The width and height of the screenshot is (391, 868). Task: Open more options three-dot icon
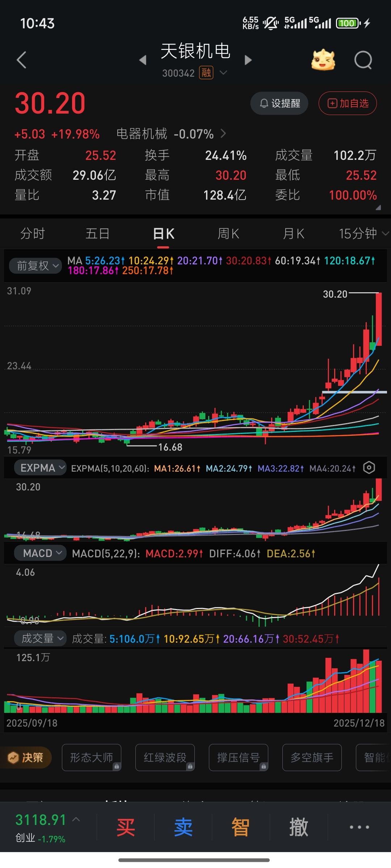[359, 827]
